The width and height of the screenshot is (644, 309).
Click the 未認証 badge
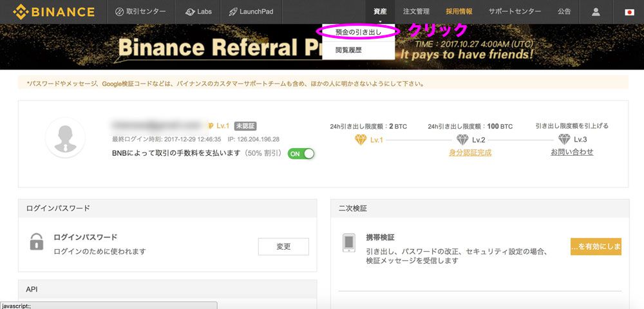(245, 126)
